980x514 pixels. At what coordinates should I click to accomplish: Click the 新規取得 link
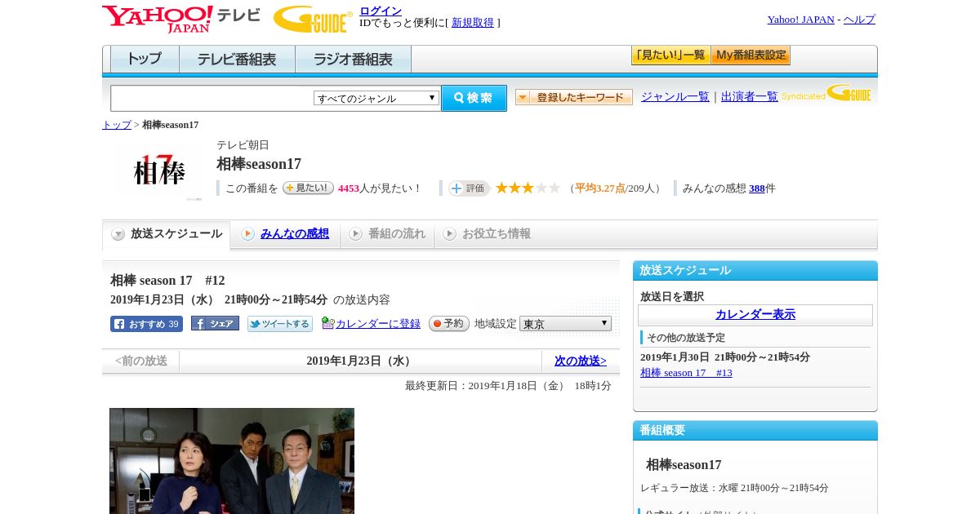click(473, 23)
